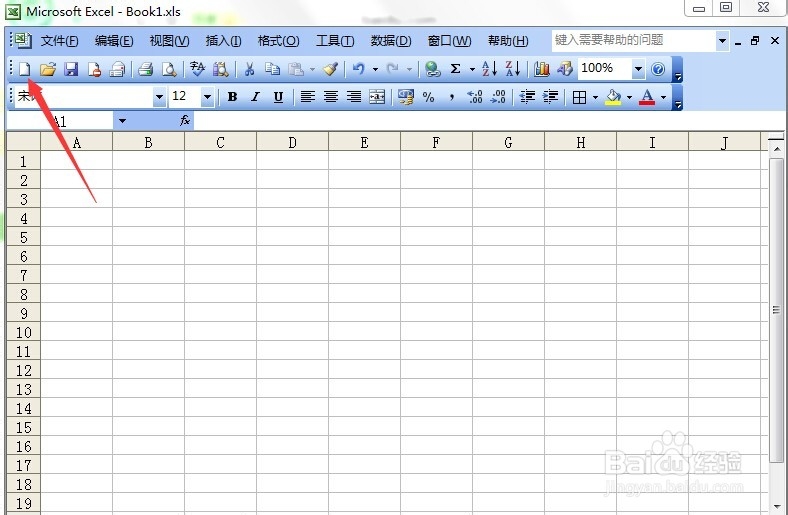Run spelling check

click(197, 69)
